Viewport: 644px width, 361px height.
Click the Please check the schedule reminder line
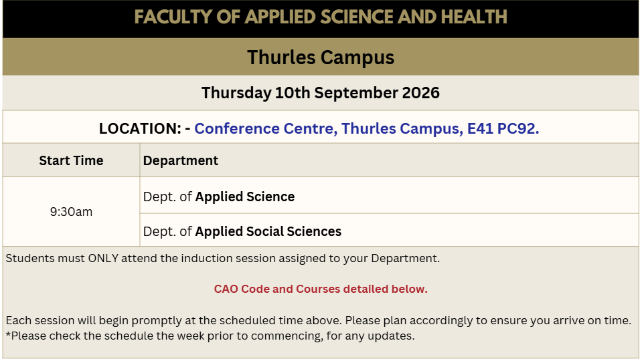point(210,336)
